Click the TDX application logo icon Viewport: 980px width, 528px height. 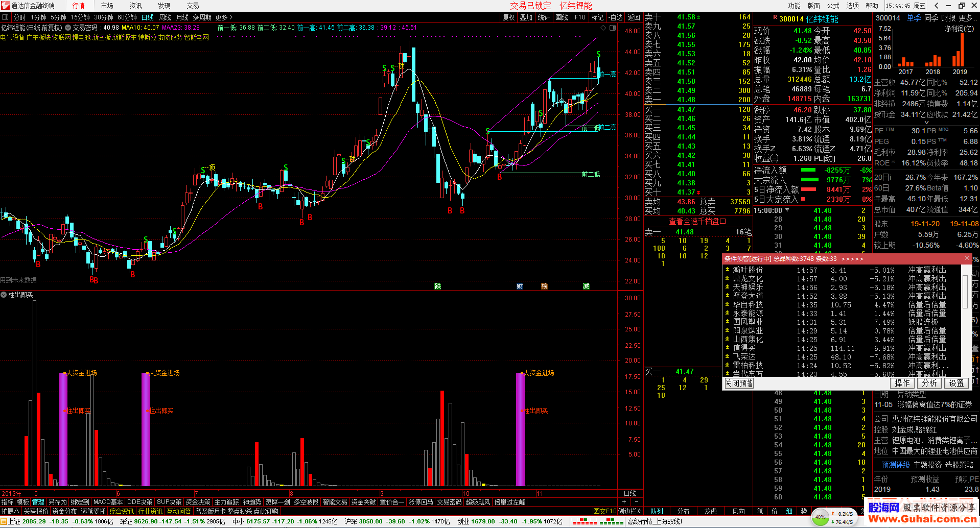click(x=5, y=6)
